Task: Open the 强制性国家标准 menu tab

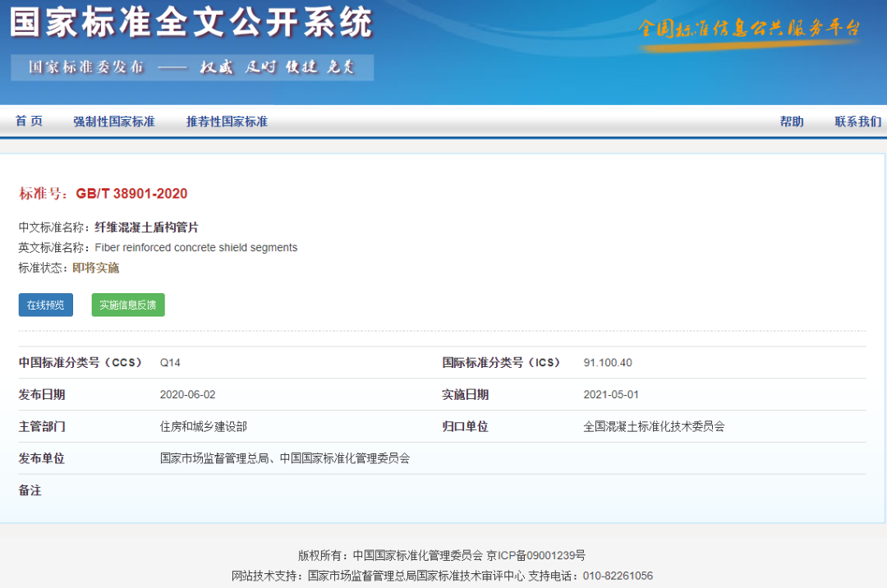Action: [x=113, y=122]
